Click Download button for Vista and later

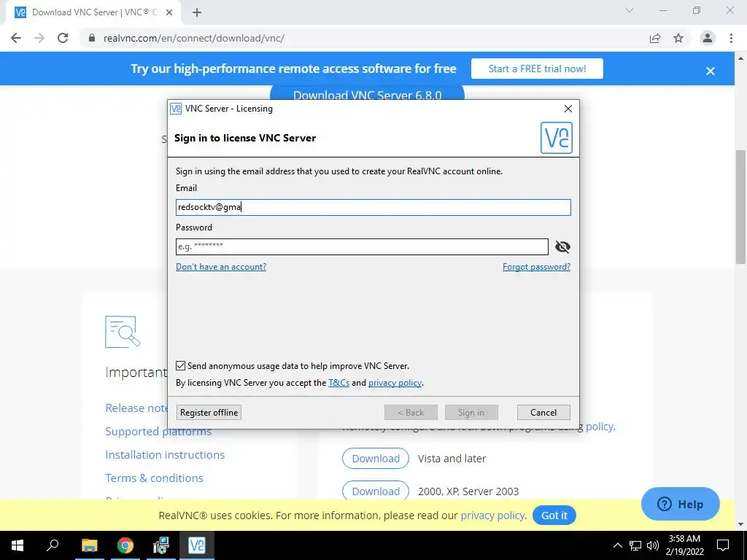376,459
